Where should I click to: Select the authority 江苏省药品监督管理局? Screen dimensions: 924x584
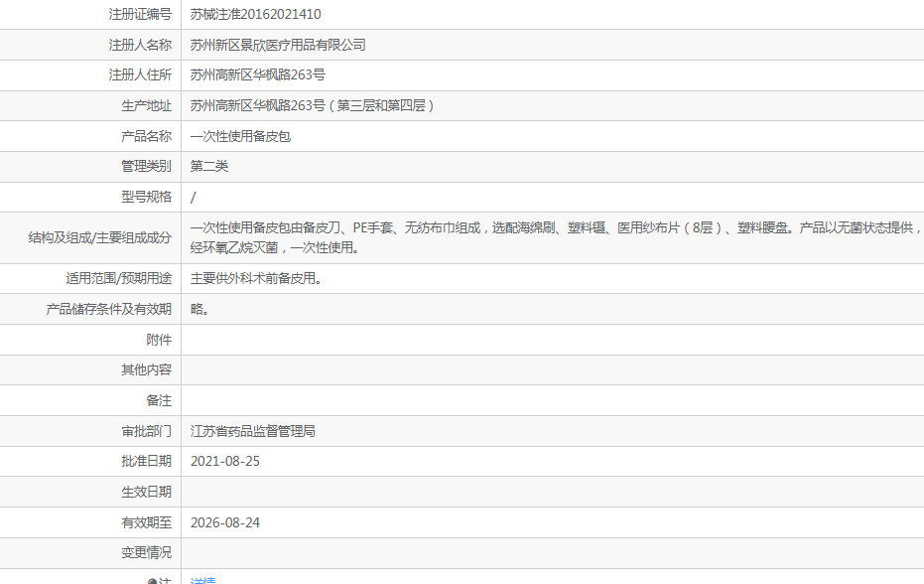point(253,431)
